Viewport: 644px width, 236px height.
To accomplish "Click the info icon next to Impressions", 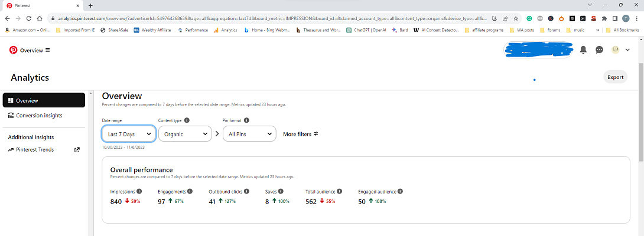I will (139, 192).
